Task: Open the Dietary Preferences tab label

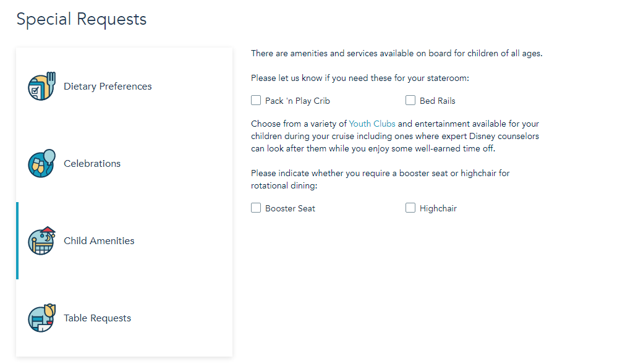Action: coord(108,87)
